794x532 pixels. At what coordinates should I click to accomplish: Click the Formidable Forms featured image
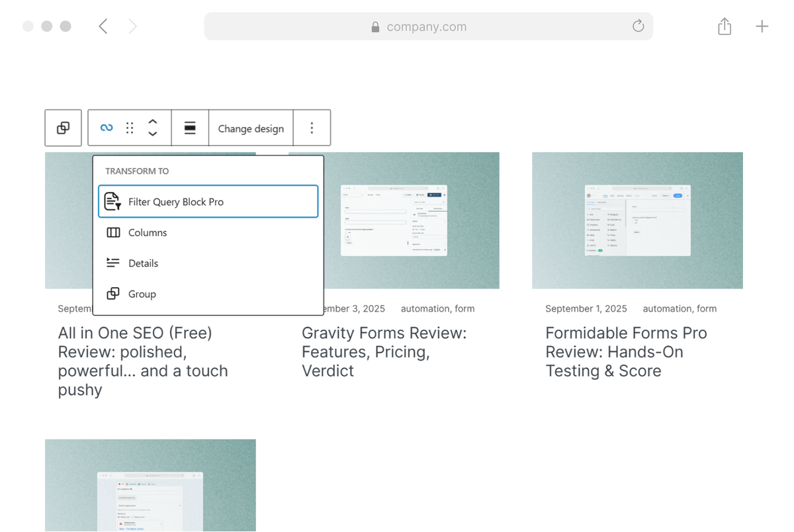tap(637, 220)
